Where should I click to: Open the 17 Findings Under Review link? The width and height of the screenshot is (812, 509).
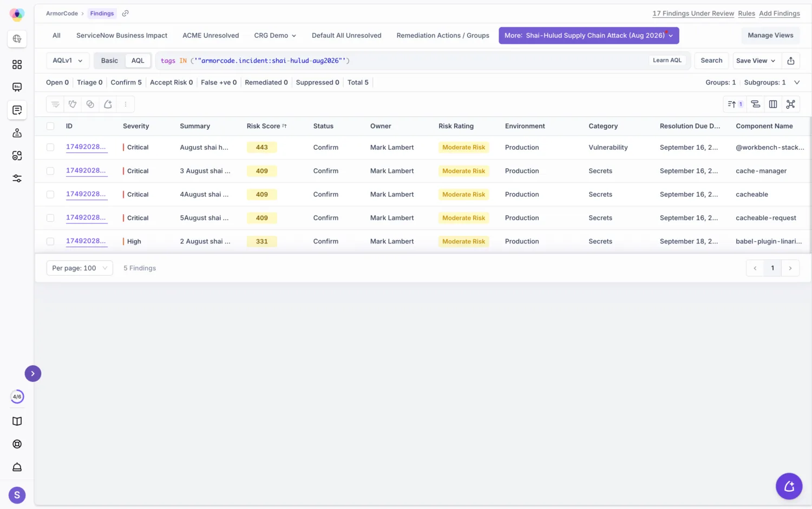pos(693,14)
